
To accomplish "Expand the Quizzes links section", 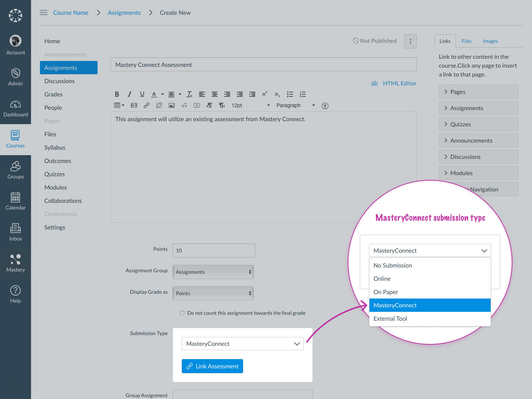I will coord(479,124).
